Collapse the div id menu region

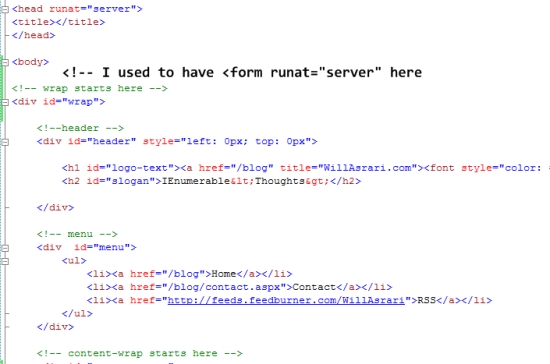pos(5,248)
